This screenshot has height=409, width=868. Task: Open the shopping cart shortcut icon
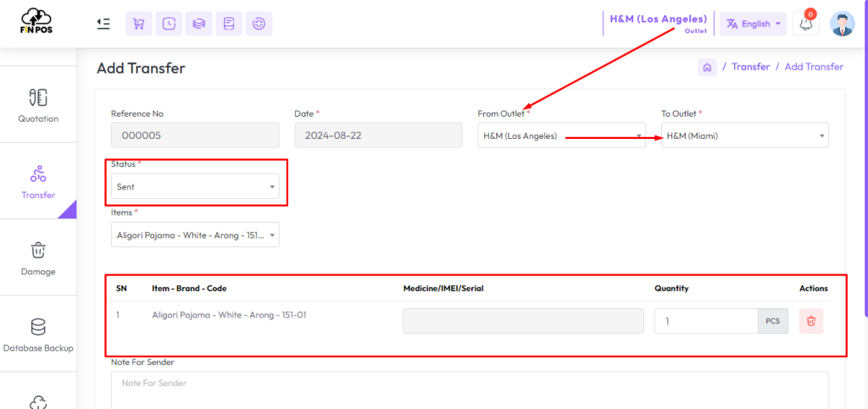139,24
